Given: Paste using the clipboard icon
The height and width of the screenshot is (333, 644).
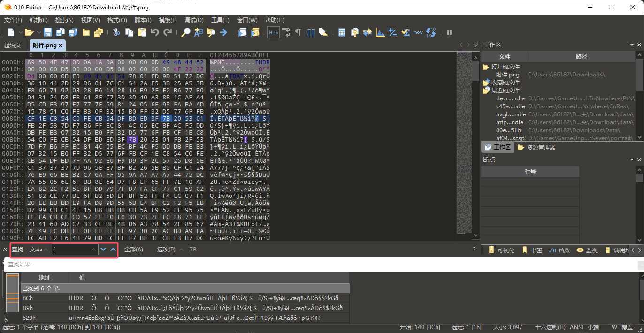Looking at the screenshot, I should tap(142, 32).
